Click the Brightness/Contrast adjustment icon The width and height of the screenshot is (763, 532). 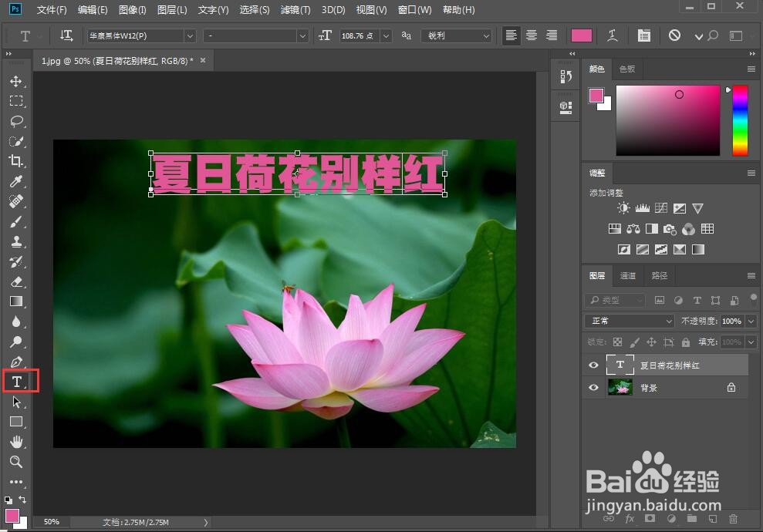[x=623, y=208]
